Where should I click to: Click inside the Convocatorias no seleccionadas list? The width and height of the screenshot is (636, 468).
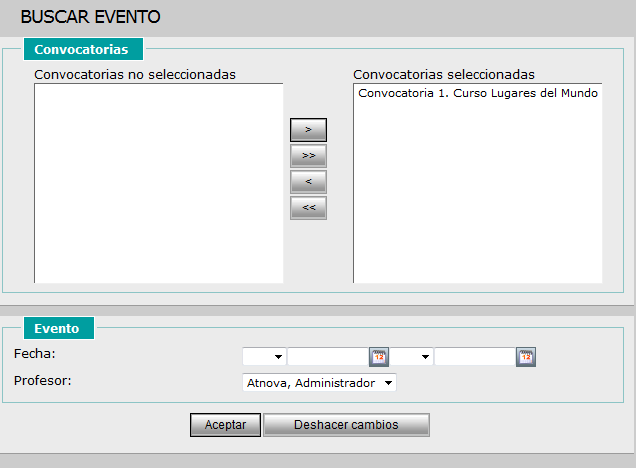point(159,183)
